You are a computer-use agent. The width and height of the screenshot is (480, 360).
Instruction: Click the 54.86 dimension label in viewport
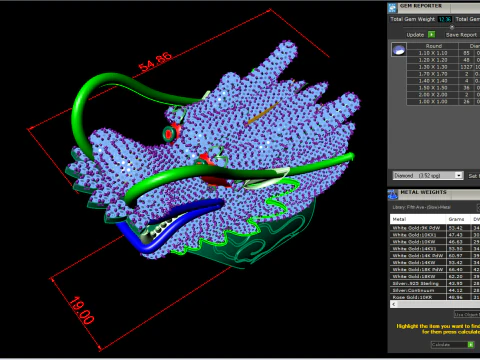coord(155,62)
